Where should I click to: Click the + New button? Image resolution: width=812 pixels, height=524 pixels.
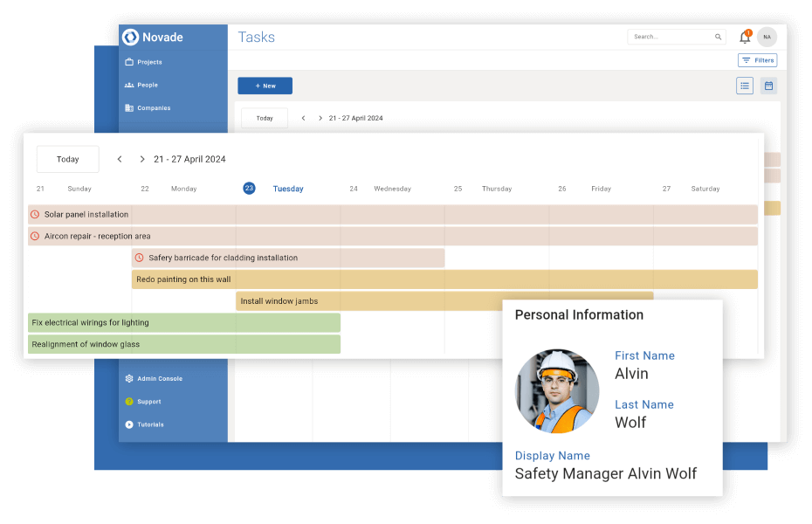tap(265, 86)
